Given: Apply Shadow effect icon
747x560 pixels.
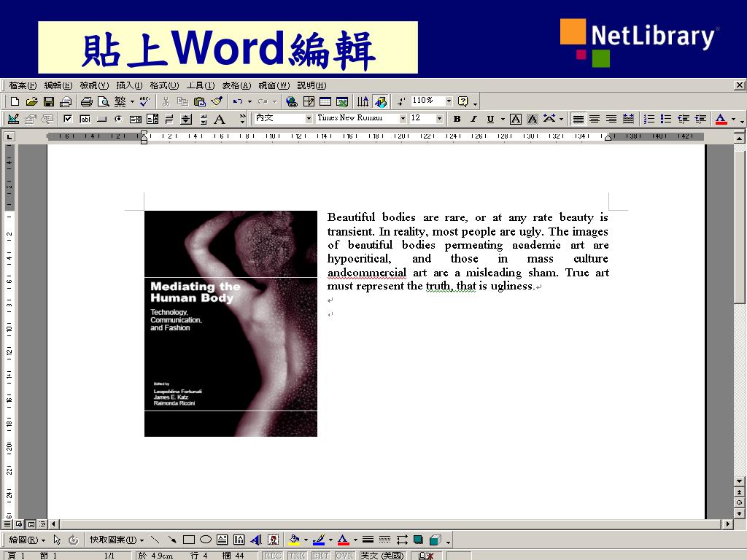Looking at the screenshot, I should [x=418, y=540].
